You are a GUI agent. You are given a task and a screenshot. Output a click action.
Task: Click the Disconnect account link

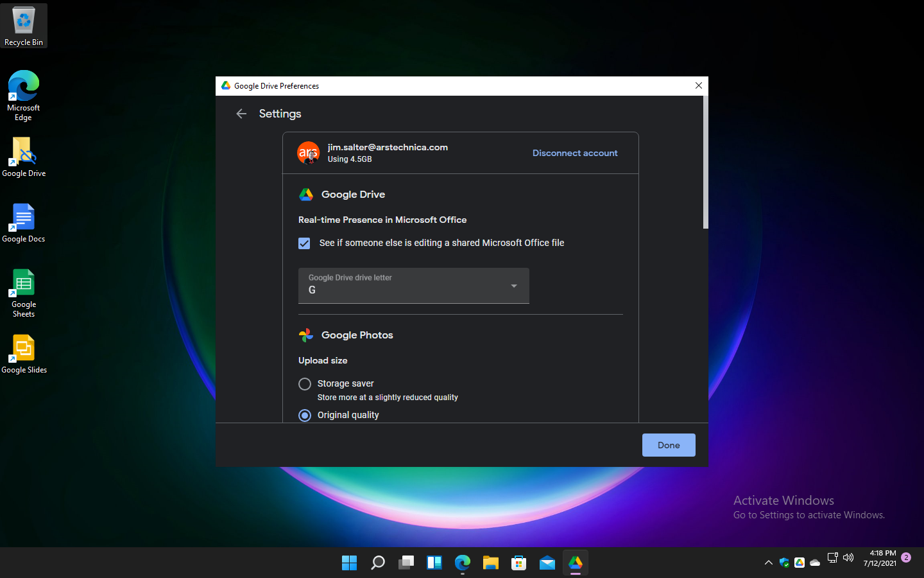pyautogui.click(x=574, y=153)
